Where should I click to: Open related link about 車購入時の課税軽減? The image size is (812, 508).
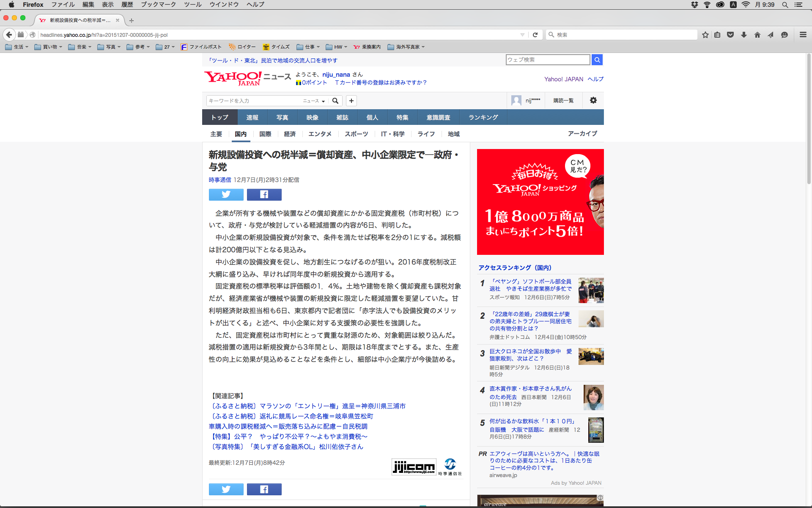288,426
